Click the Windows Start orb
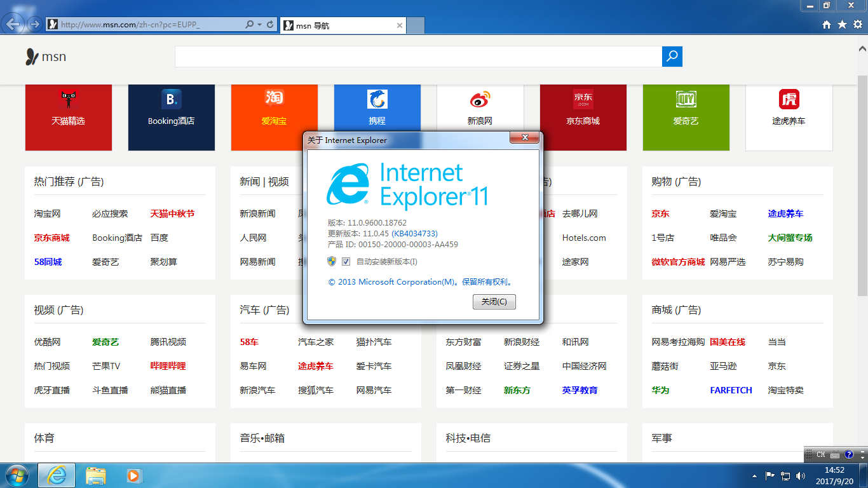 (17, 475)
